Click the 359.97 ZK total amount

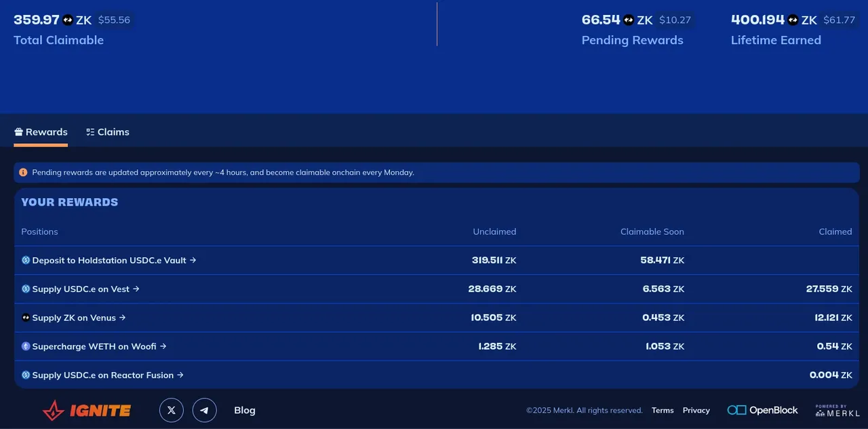tap(52, 20)
